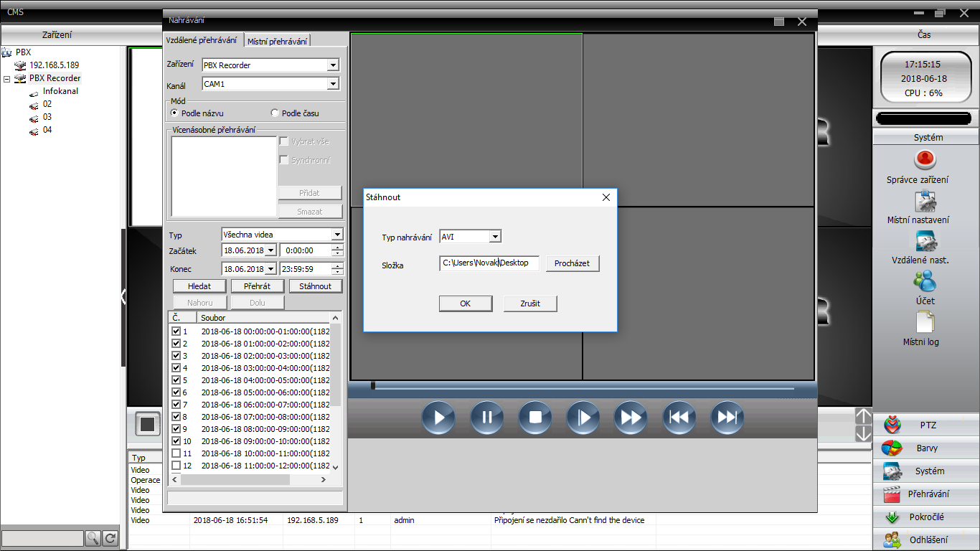This screenshot has width=980, height=551.
Task: Click the fast forward playback icon
Action: pyautogui.click(x=630, y=418)
